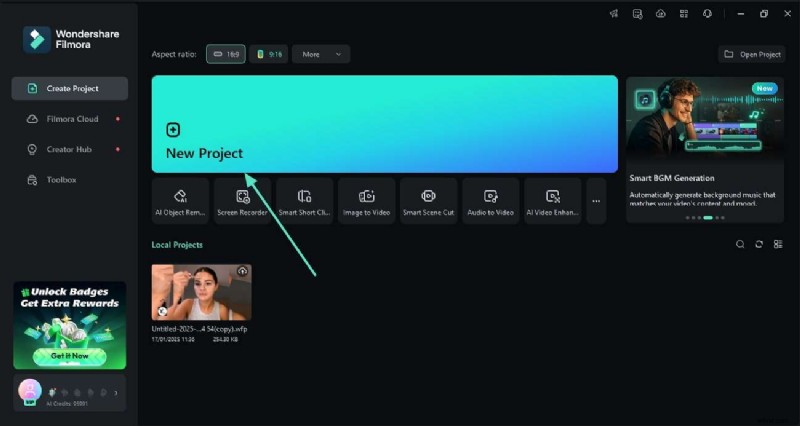Select the active green carousel dot indicator
Viewport: 800px width, 426px height.
(x=708, y=218)
